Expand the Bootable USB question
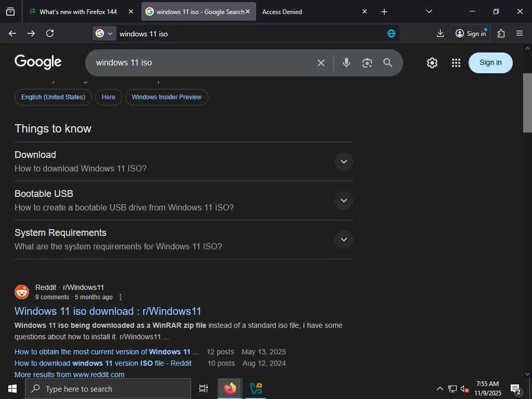 [x=344, y=201]
